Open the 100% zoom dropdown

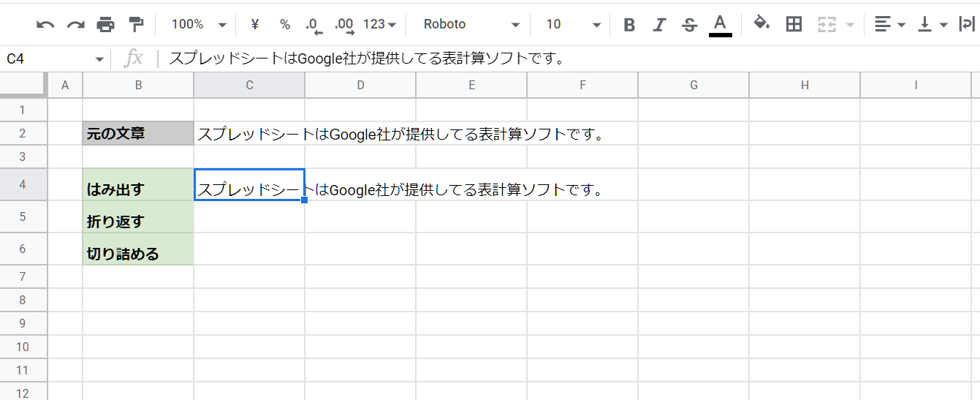tap(199, 24)
